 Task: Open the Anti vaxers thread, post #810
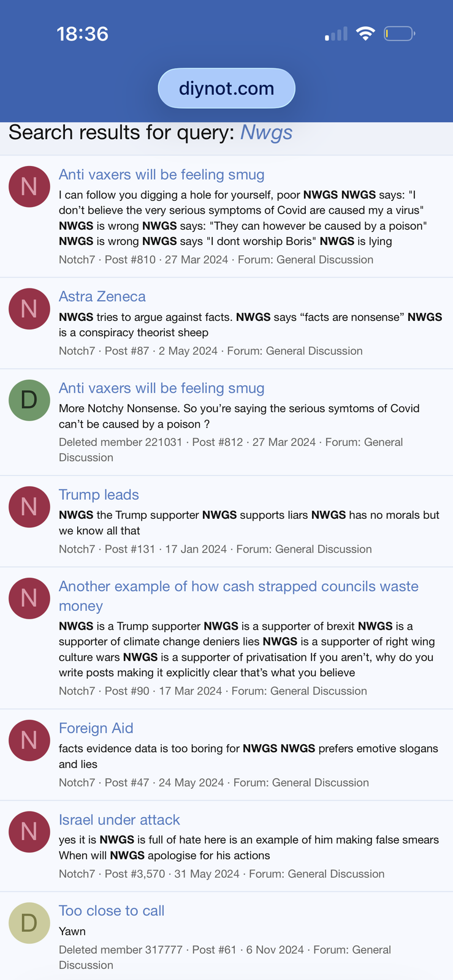(x=161, y=175)
